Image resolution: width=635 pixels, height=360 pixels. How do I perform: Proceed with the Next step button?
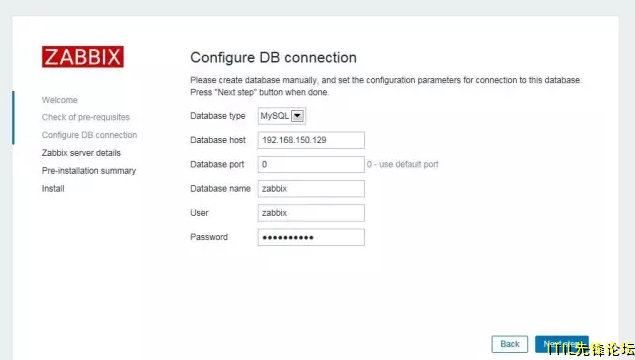pos(562,344)
